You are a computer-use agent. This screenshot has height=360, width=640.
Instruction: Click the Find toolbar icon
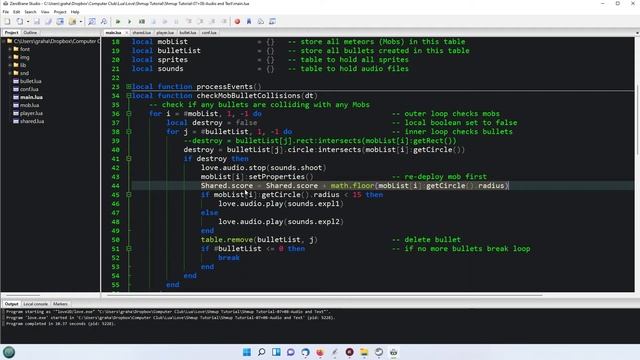point(92,21)
